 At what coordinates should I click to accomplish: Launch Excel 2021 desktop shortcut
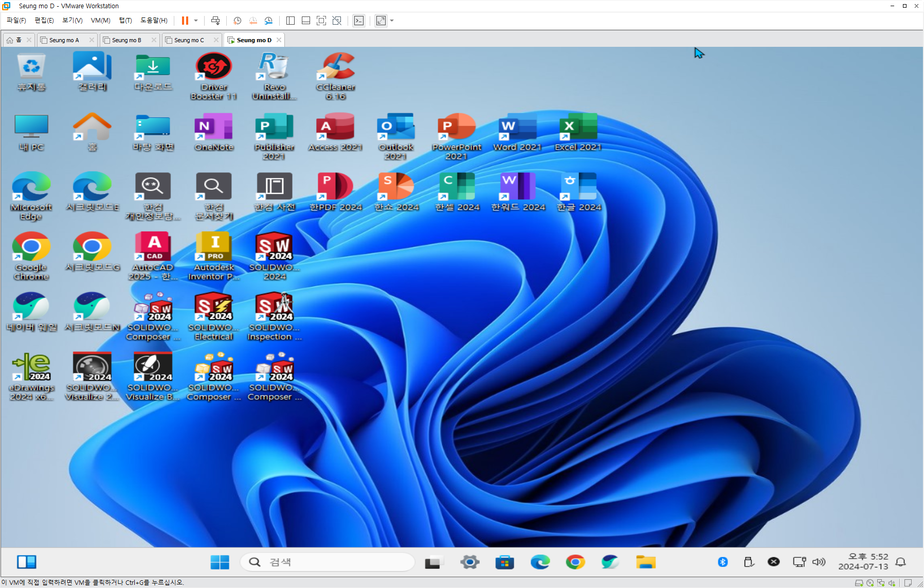[578, 132]
